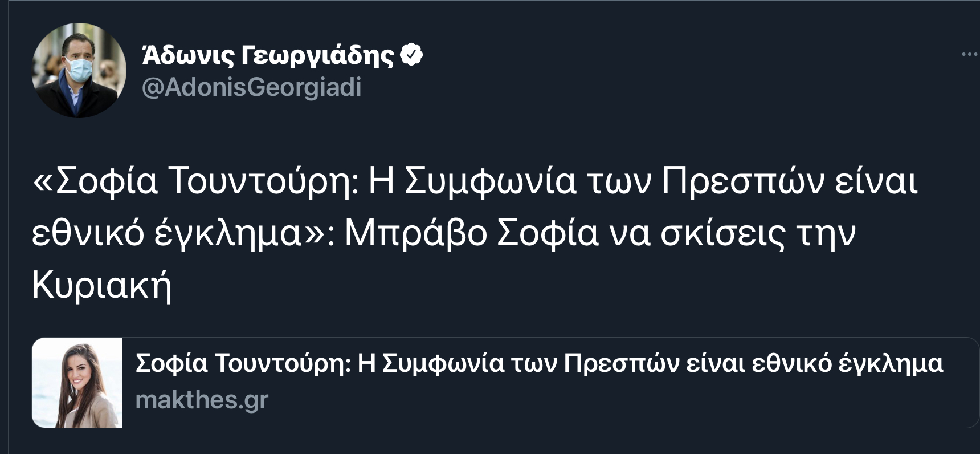Click Πρεσπών in the link card title
This screenshot has width=980, height=454.
[x=621, y=363]
